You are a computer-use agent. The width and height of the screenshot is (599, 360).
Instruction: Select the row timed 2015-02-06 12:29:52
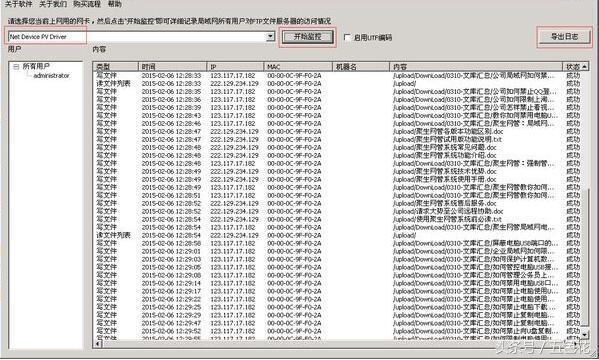pyautogui.click(x=337, y=331)
